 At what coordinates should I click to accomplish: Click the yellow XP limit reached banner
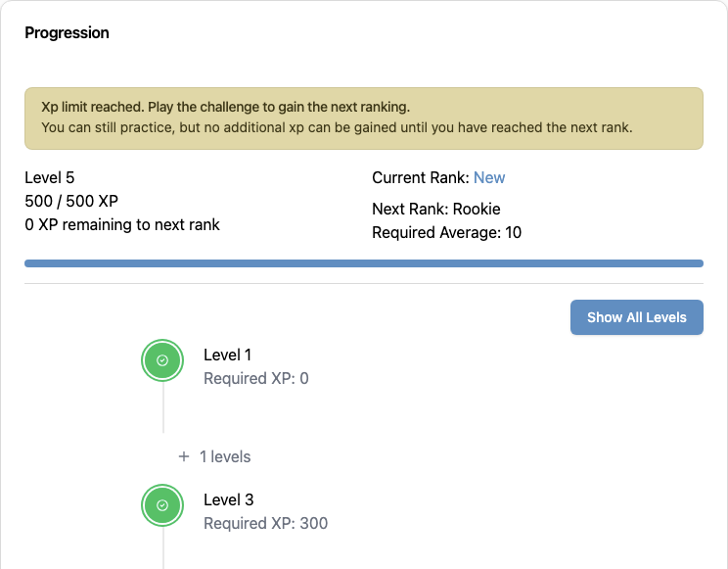click(364, 119)
